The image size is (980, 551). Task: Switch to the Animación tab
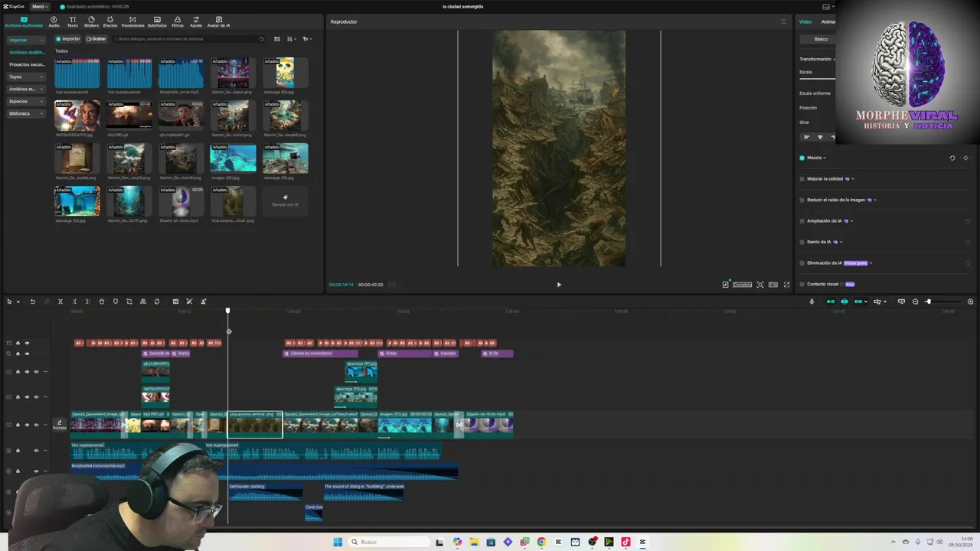point(828,21)
